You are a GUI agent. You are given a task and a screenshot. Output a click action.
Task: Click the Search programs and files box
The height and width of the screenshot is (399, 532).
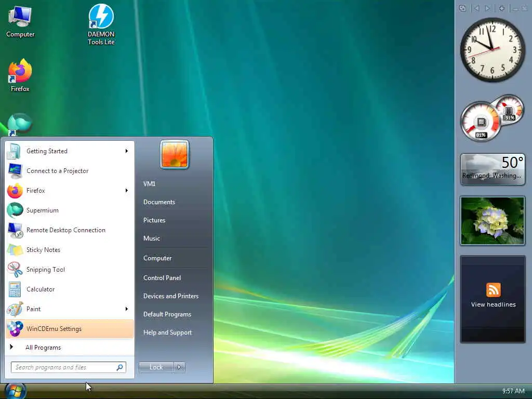(69, 367)
